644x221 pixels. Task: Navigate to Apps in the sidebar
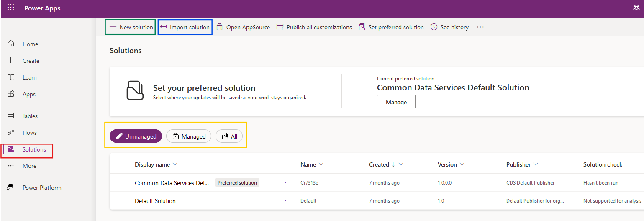[x=29, y=94]
